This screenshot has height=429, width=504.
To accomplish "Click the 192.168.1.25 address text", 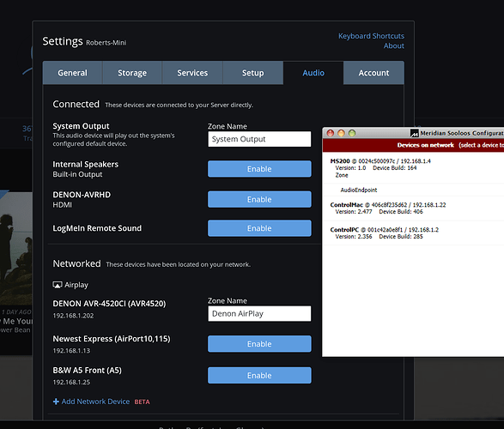I will tap(71, 382).
